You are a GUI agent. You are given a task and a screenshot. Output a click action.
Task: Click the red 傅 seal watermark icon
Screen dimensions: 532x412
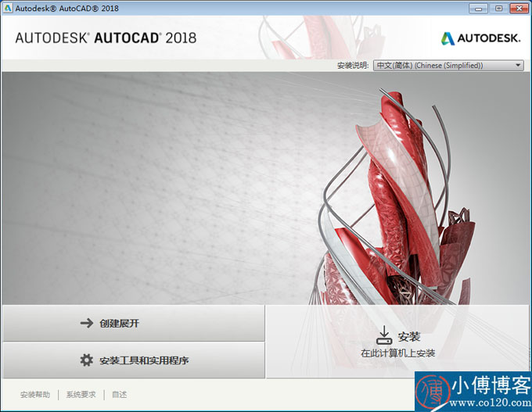click(433, 391)
